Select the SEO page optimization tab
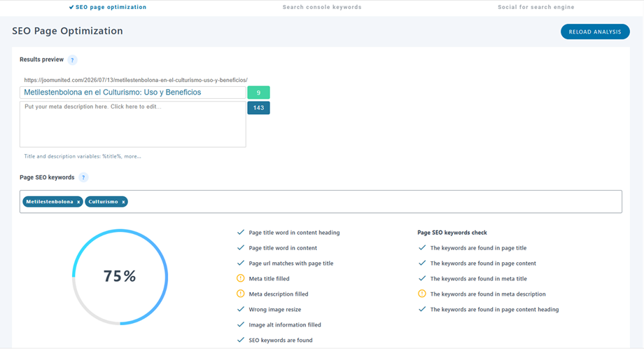 pos(108,7)
